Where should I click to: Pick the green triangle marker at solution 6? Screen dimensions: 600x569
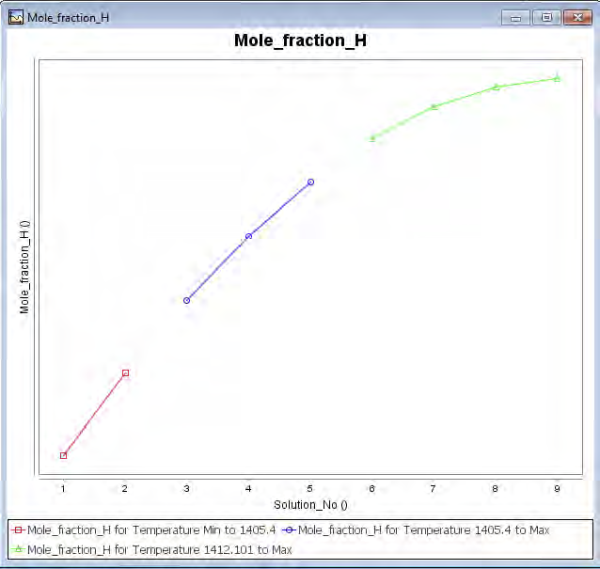pos(372,138)
